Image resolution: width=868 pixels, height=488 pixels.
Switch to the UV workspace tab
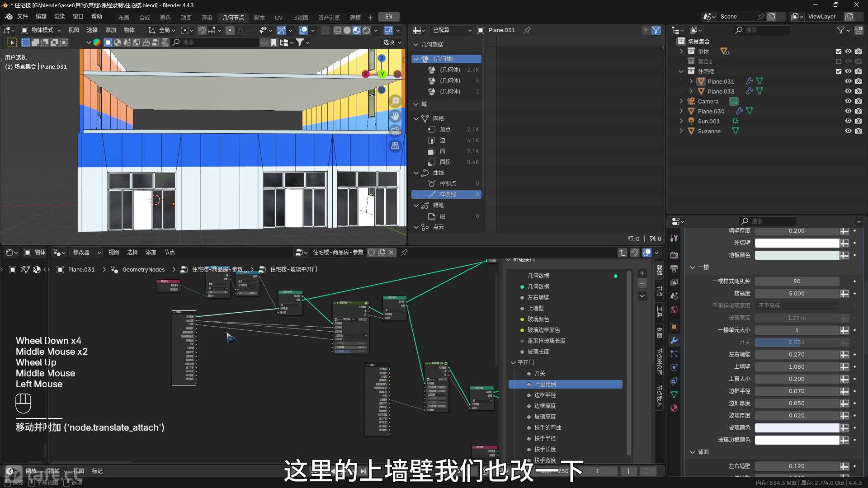point(278,18)
